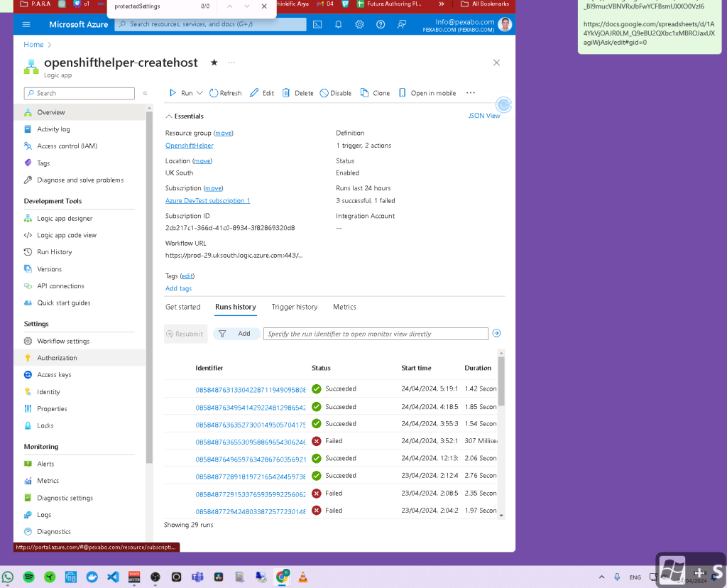
Task: Switch to the Trigger history tab
Action: tap(295, 307)
